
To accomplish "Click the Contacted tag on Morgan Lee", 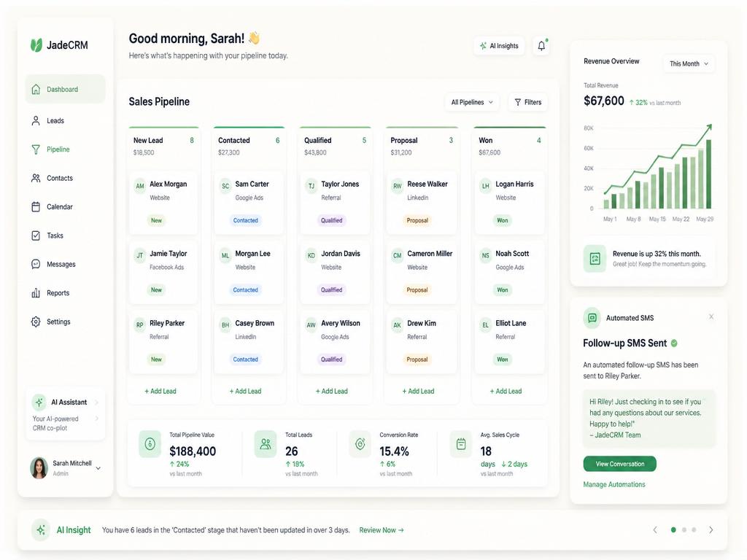I will (x=245, y=290).
